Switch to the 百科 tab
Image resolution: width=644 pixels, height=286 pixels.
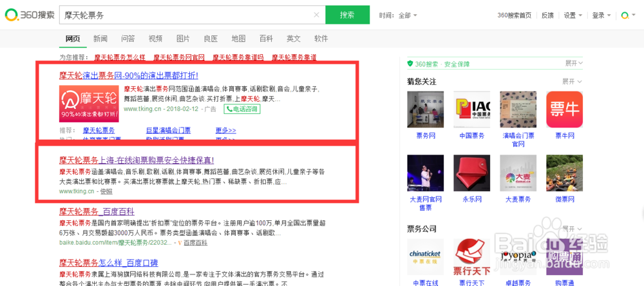pyautogui.click(x=266, y=39)
